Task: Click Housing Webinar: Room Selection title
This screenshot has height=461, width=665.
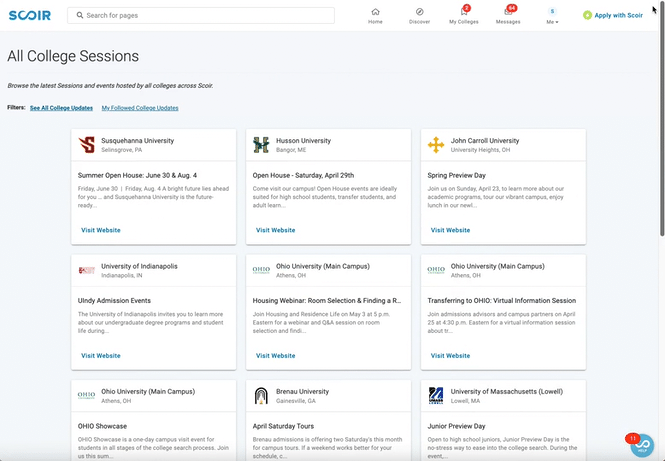Action: pos(327,301)
